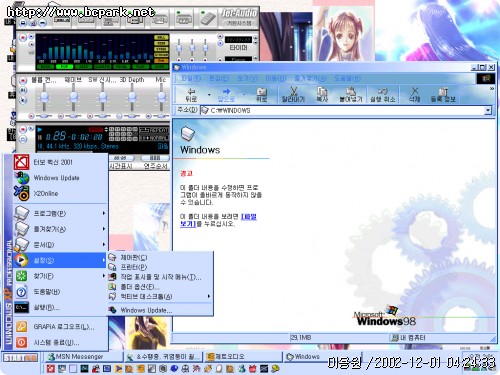This screenshot has width=500, height=375.
Task: Click the Shut Down (시스템 종료) red icon
Action: tap(22, 342)
